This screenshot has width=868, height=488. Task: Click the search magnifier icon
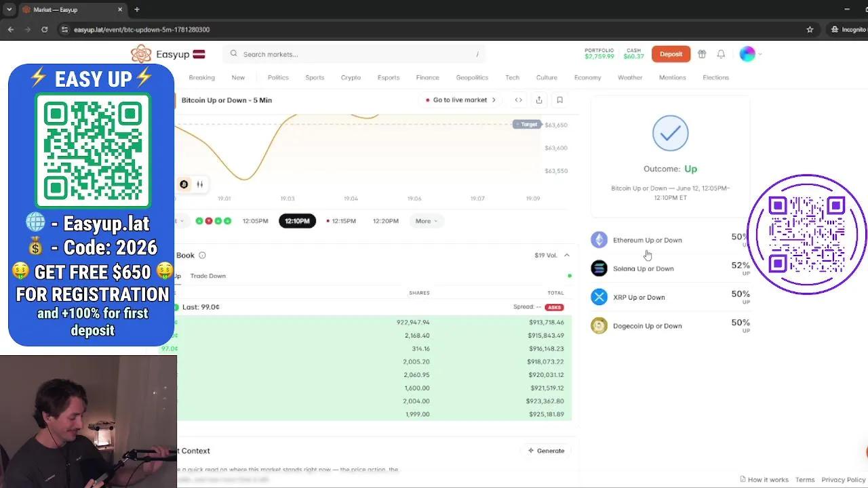(x=234, y=54)
